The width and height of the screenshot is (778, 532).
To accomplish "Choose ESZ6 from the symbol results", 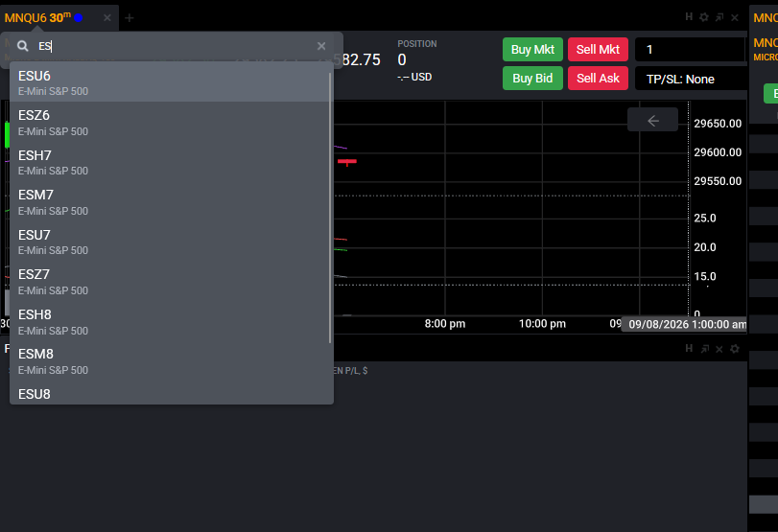I will [169, 122].
